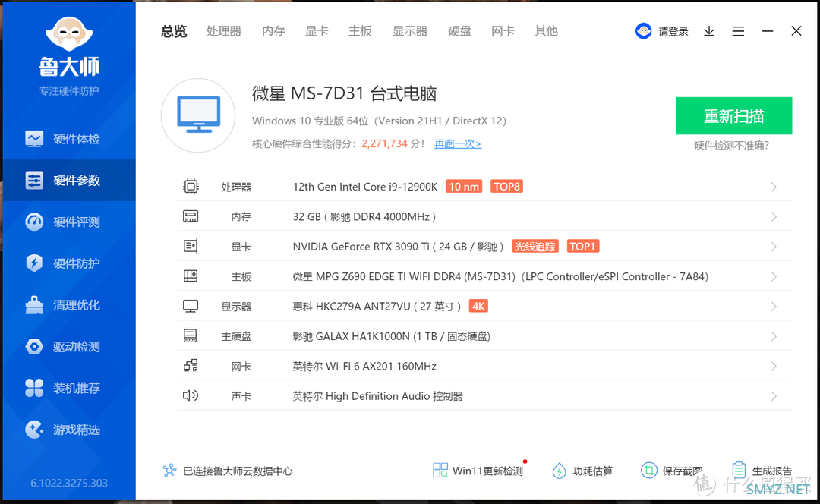Viewport: 820px width, 504px height.
Task: Click 12th Gen Intel Core i9-12900K text
Action: [x=365, y=187]
